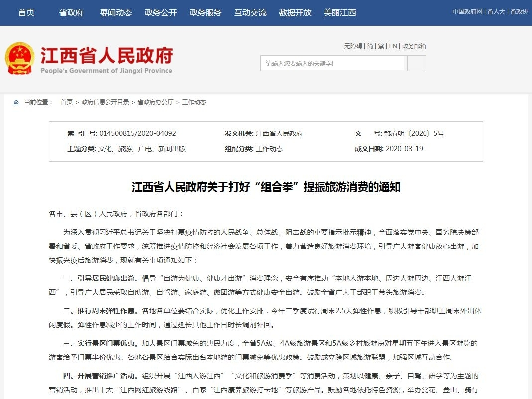Click 政府信息公开目录 breadcrumb link
Screen dimensions: 532x399
tap(105, 102)
